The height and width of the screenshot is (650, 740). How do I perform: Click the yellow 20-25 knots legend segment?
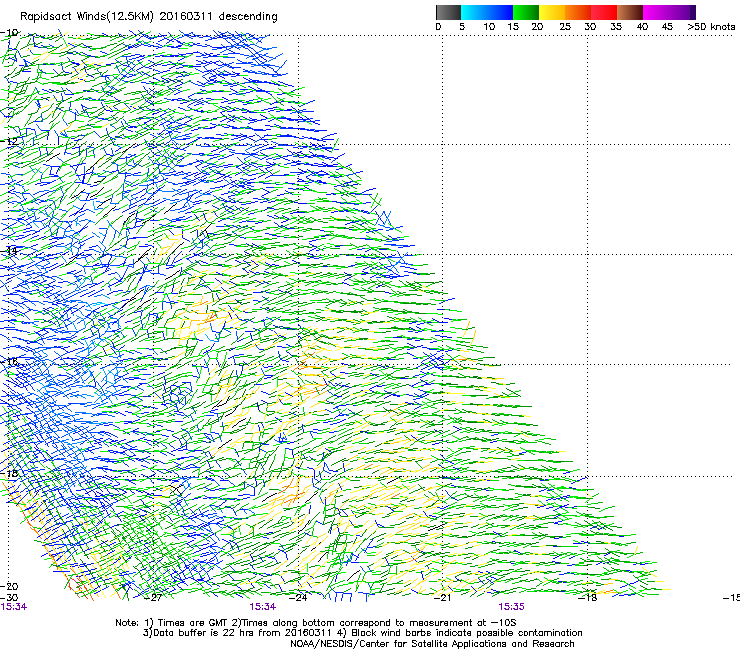click(552, 12)
